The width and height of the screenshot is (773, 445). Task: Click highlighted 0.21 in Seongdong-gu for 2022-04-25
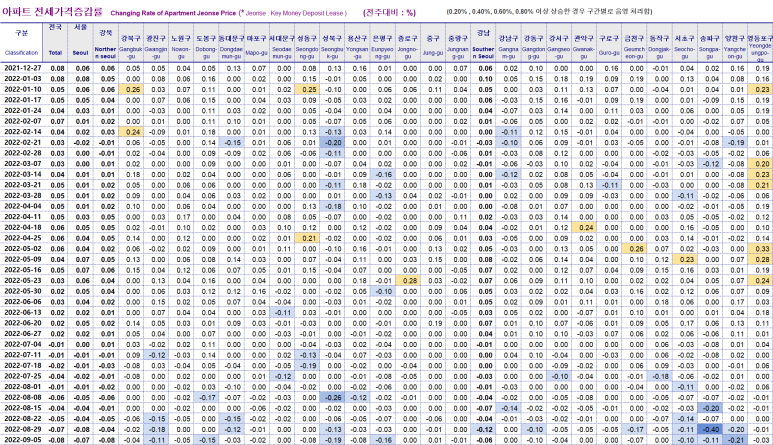point(307,239)
